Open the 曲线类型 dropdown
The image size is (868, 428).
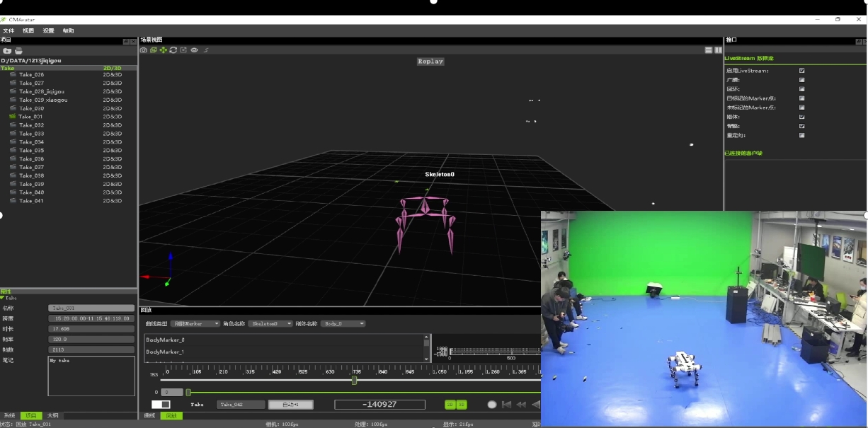click(x=196, y=323)
